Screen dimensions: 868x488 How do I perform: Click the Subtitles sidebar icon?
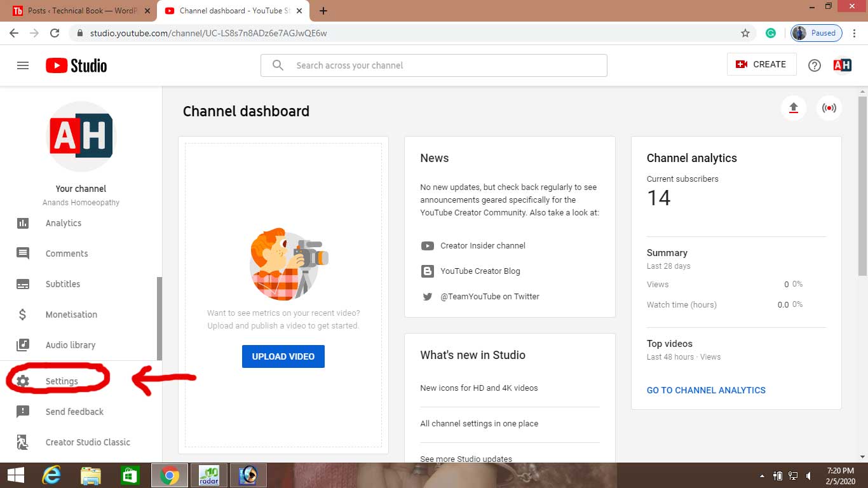click(x=23, y=284)
